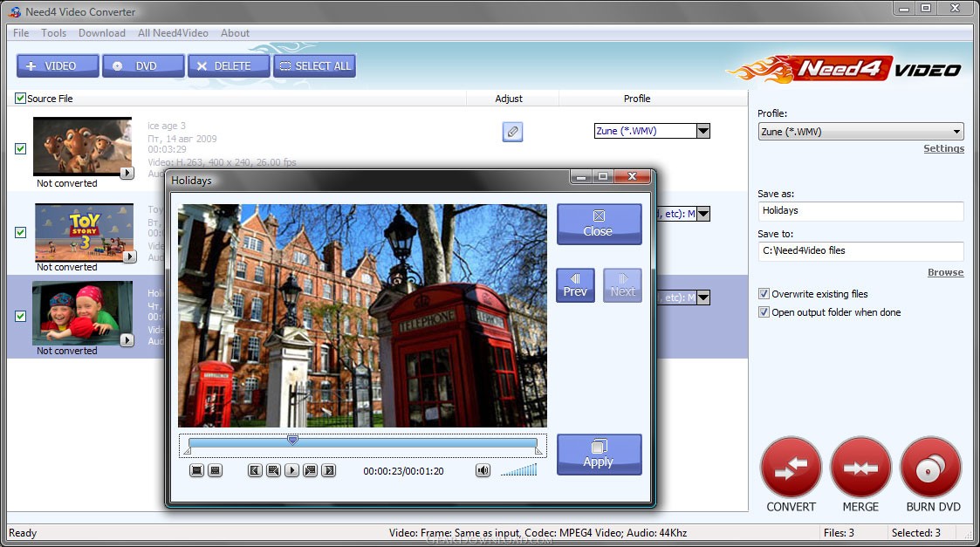Screen dimensions: 980x547
Task: Click the Toy Story 3 video thumbnail
Action: coord(85,231)
